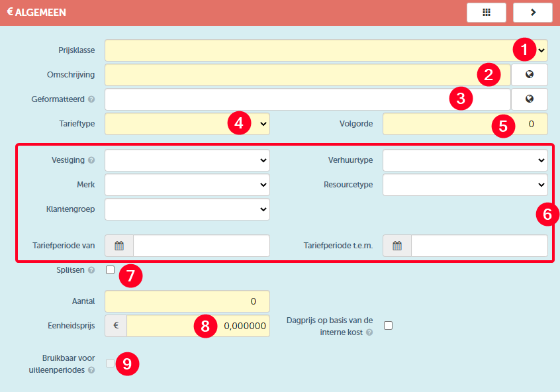560x392 pixels.
Task: Select a Klantengroep from dropdown
Action: [x=187, y=209]
